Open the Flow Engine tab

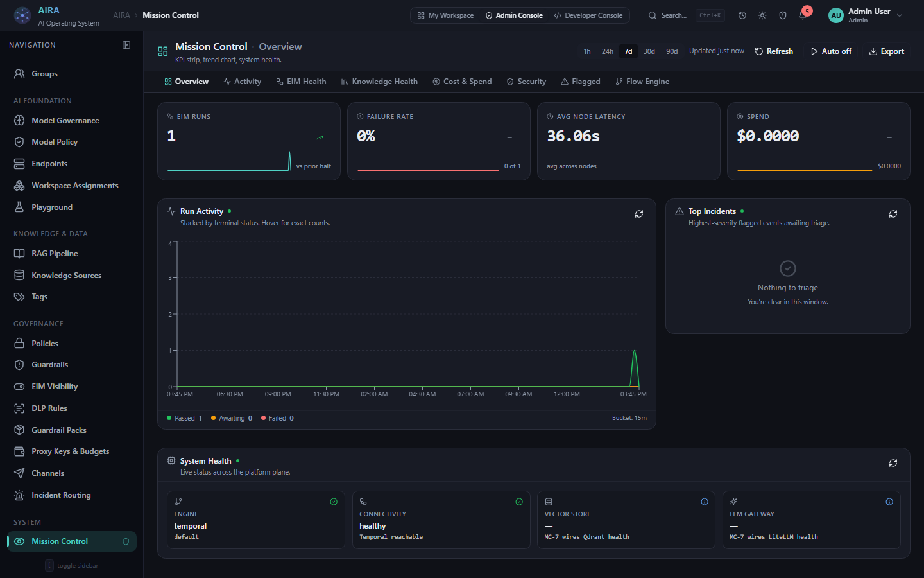click(x=642, y=82)
